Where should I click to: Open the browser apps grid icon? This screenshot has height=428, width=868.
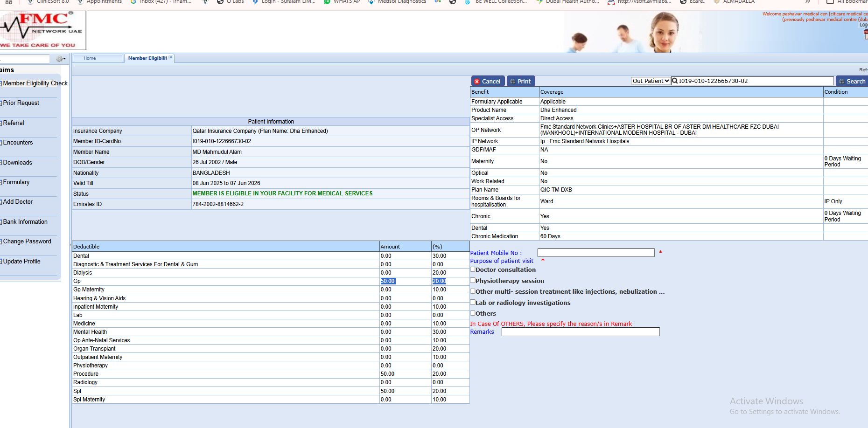9,2
